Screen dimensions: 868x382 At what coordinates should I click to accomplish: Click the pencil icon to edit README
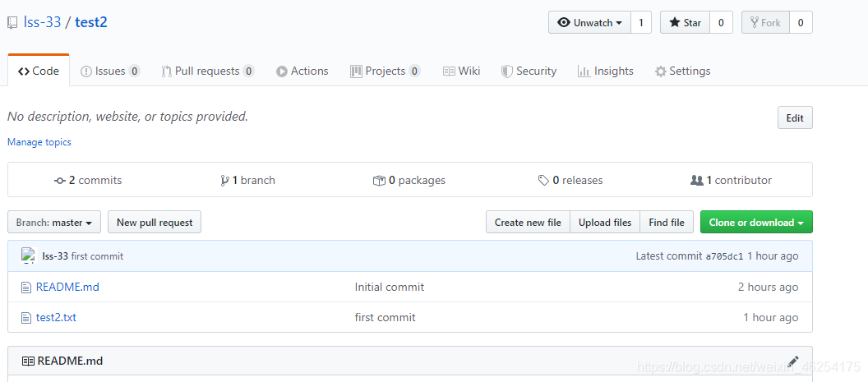pyautogui.click(x=792, y=361)
